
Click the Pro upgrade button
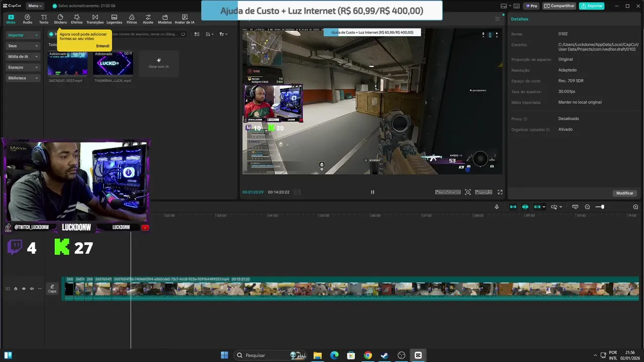tap(531, 6)
